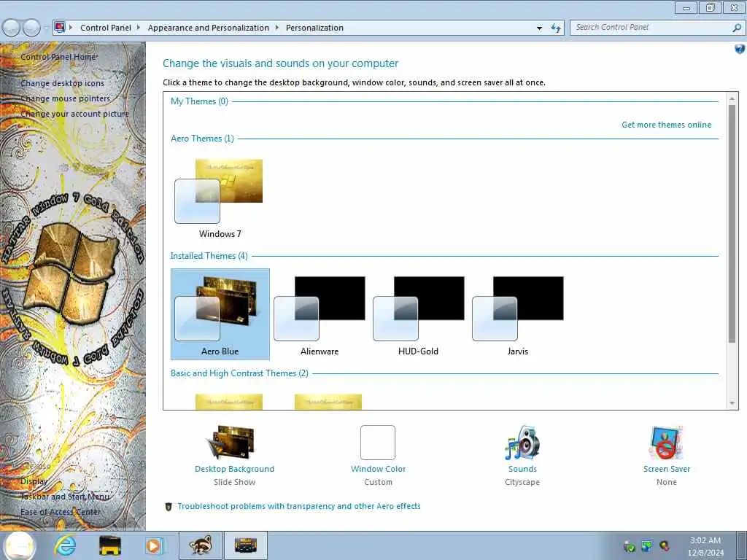Click the Search Control Panel field
The image size is (747, 560).
pyautogui.click(x=650, y=28)
